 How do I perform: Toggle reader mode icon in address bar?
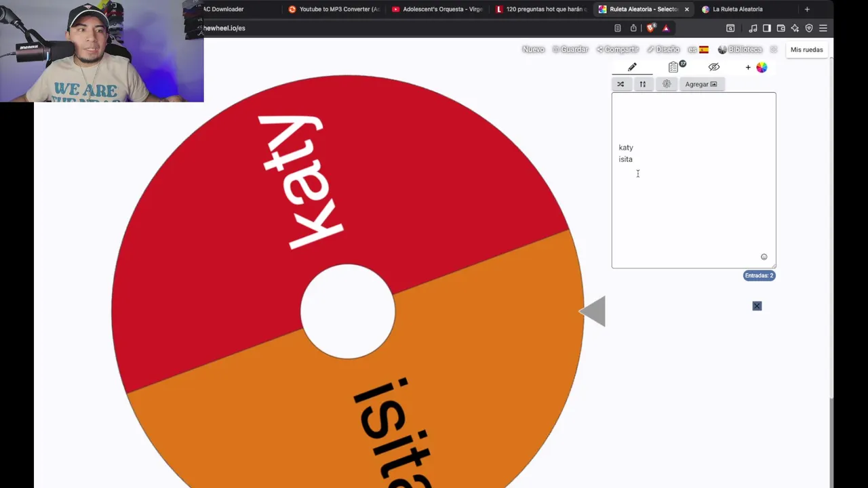[x=617, y=28]
